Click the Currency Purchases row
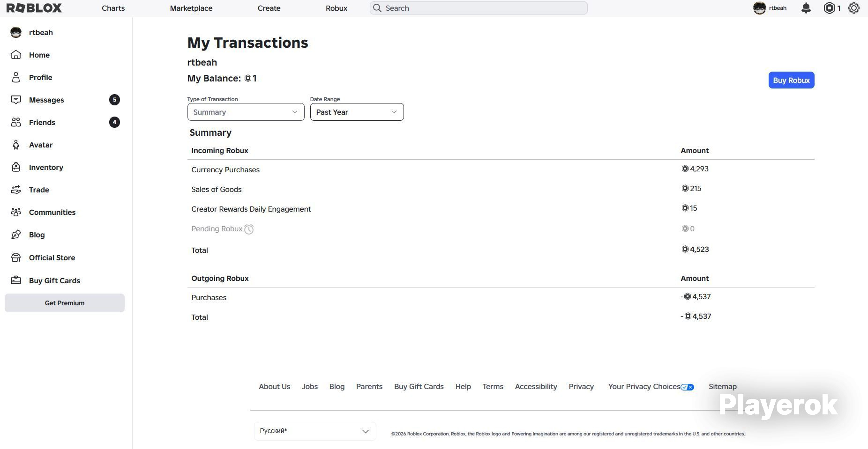 click(x=501, y=169)
